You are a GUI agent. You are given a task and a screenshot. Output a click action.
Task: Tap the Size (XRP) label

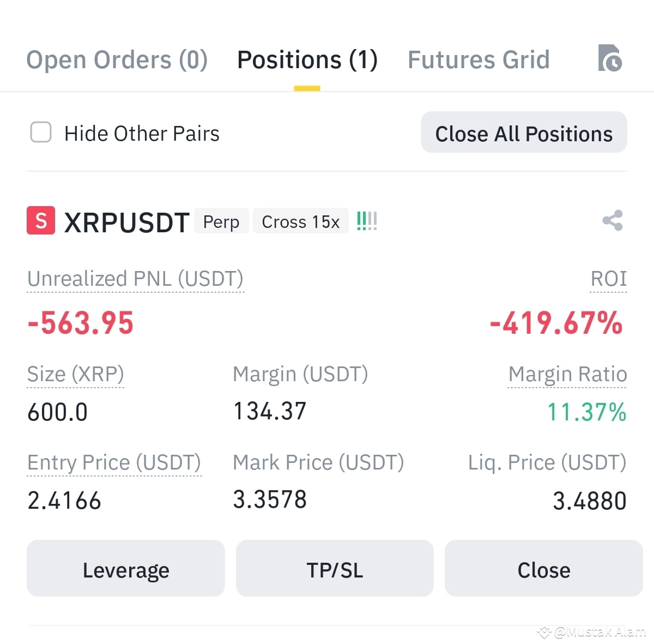coord(76,375)
